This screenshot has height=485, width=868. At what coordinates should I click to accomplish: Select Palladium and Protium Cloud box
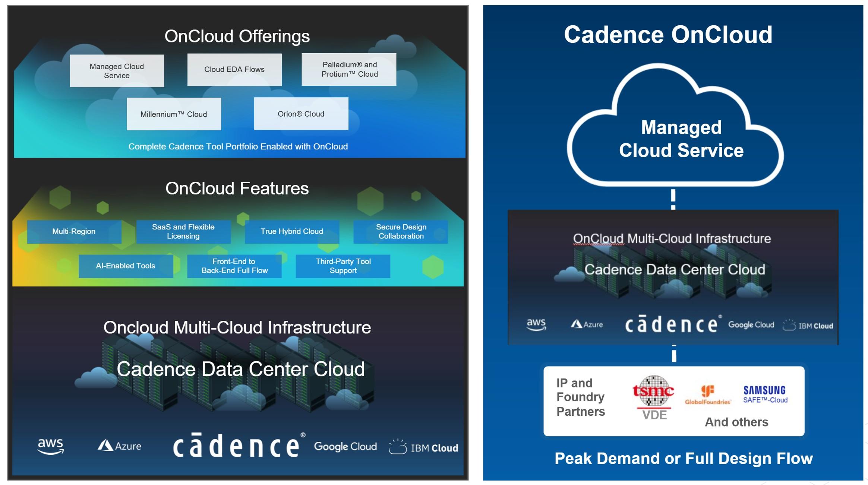click(x=349, y=69)
